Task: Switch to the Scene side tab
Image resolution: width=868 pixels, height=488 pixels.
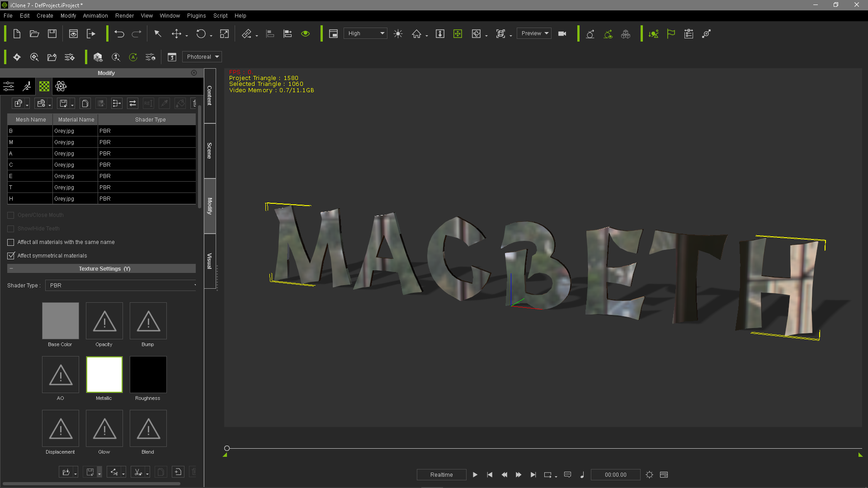Action: tap(210, 150)
